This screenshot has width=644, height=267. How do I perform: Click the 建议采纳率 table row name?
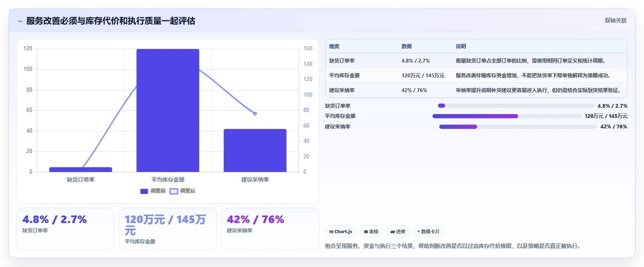pyautogui.click(x=342, y=90)
